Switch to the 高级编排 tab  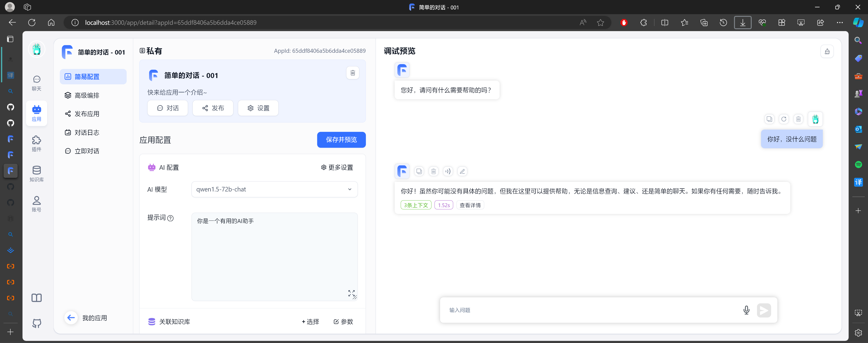point(87,95)
